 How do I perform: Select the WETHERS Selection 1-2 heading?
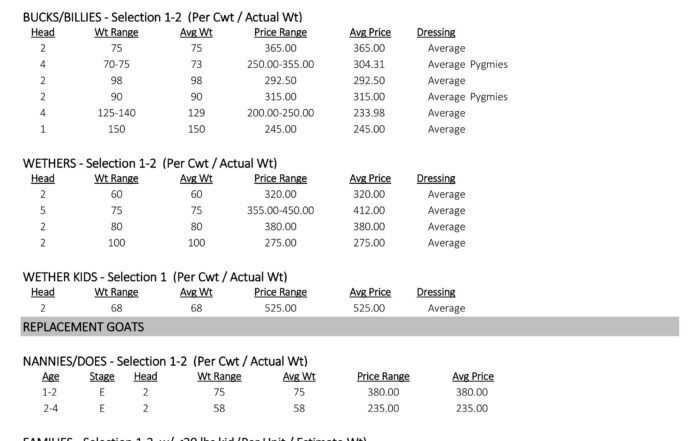[150, 163]
